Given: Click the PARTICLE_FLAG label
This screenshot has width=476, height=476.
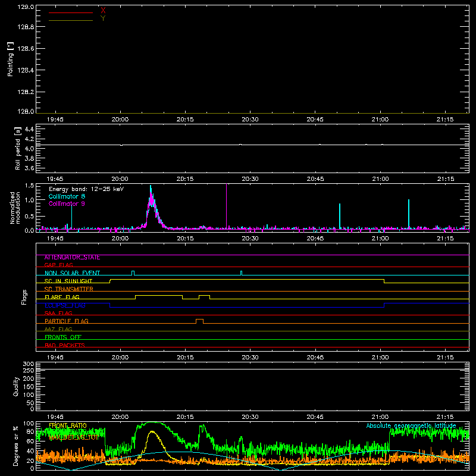Looking at the screenshot, I should click(x=67, y=321).
